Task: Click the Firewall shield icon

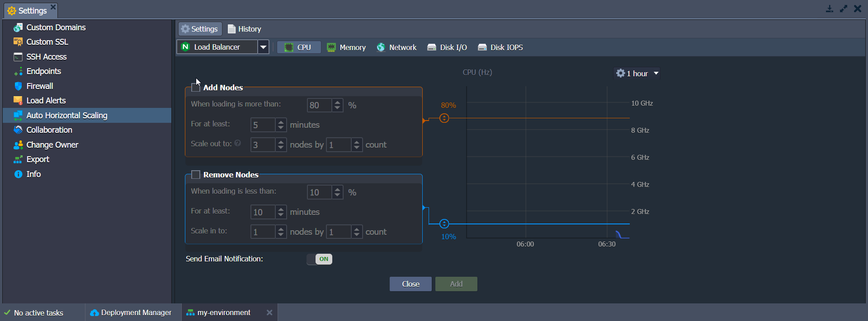Action: pyautogui.click(x=18, y=86)
